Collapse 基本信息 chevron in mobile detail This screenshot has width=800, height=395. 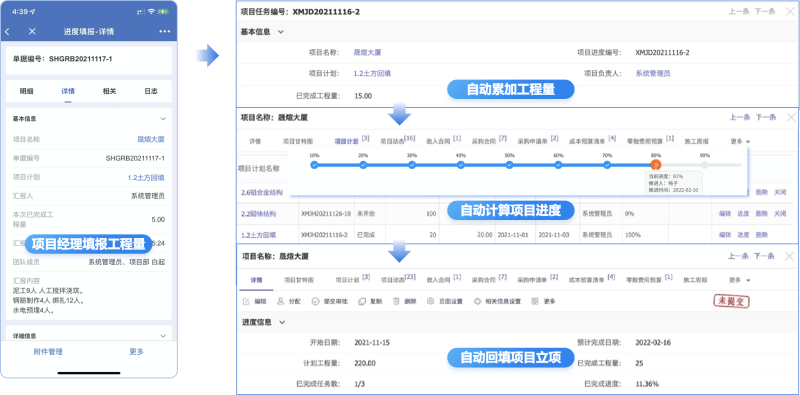pos(163,118)
